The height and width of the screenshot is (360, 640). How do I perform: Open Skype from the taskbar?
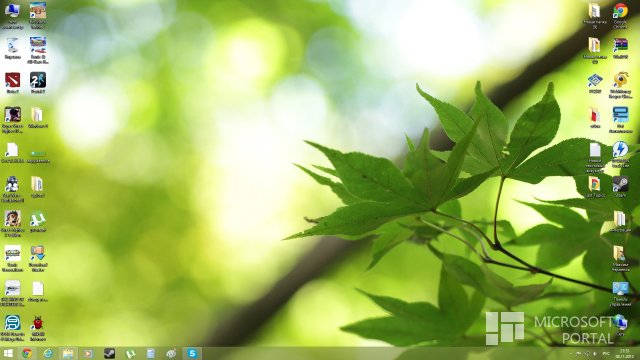192,353
